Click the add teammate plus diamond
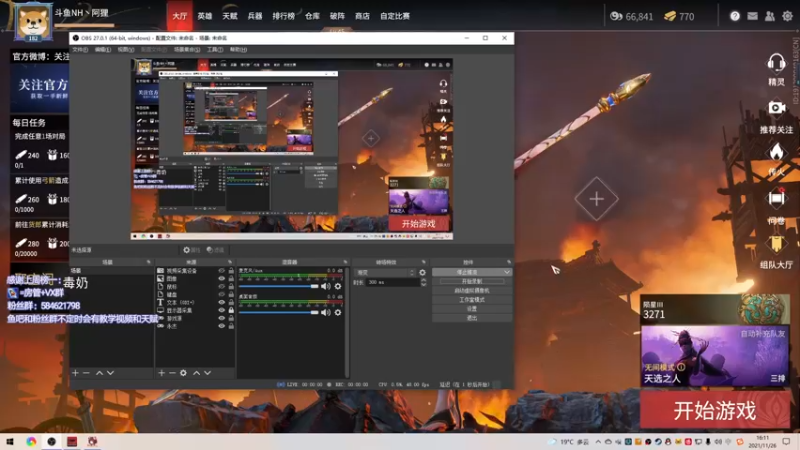Screen dimensions: 800x450 [596, 199]
